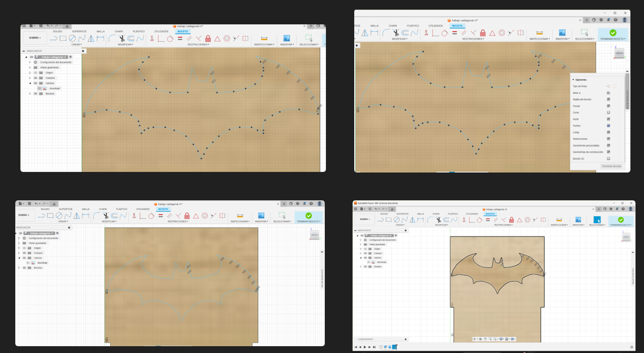Image resolution: width=644 pixels, height=353 pixels.
Task: Select the download canvas item in top-left window
Action: pyautogui.click(x=55, y=88)
